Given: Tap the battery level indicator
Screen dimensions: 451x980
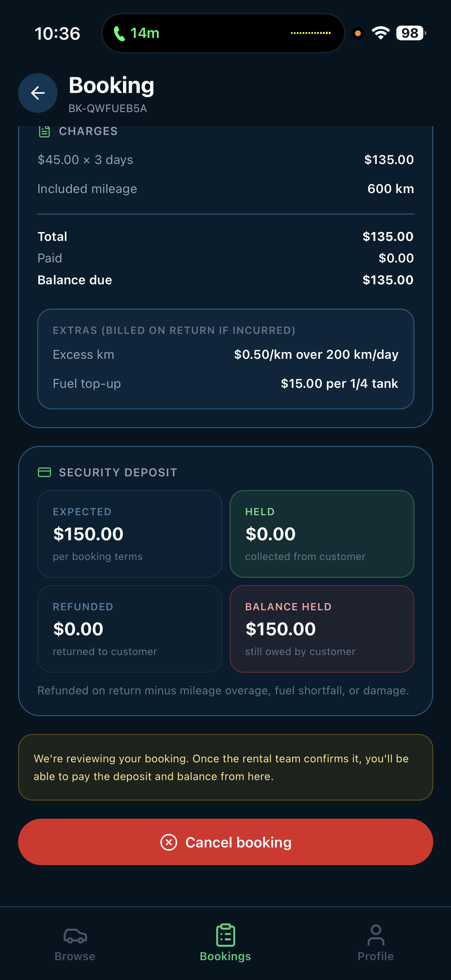Looking at the screenshot, I should tap(411, 33).
